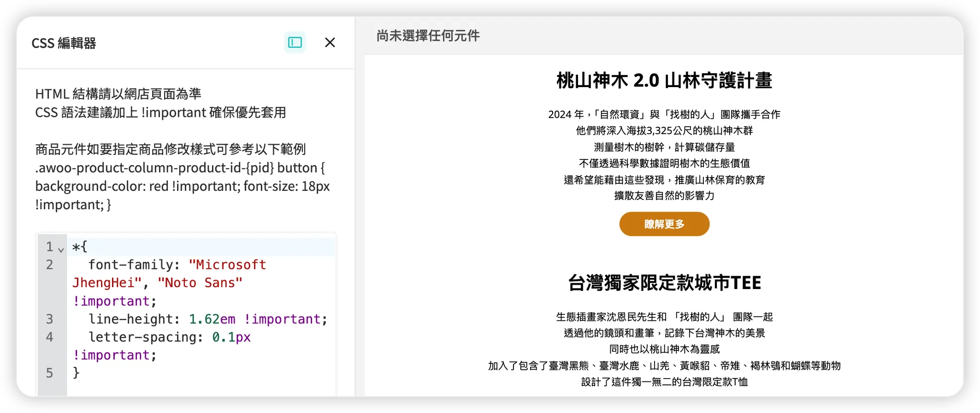980x413 pixels.
Task: Click the 尚未選擇任何元件 status label
Action: pos(428,36)
